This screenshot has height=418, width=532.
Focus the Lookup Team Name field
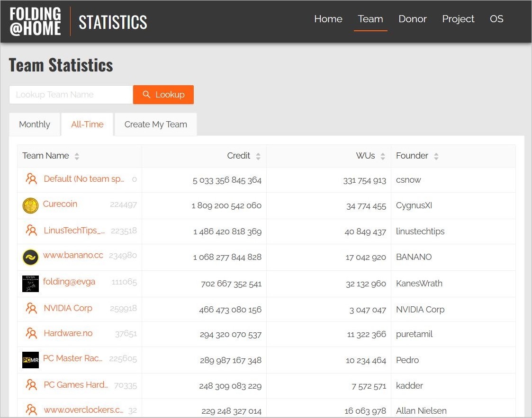tap(71, 95)
